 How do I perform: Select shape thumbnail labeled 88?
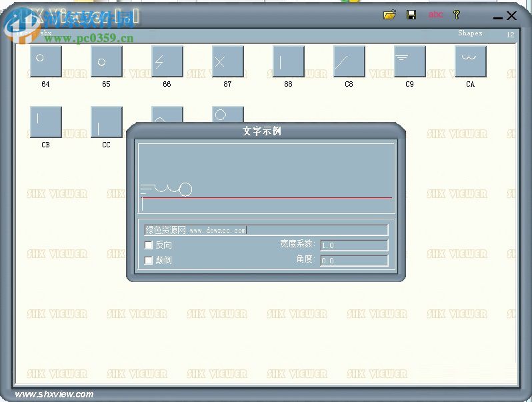pos(289,61)
